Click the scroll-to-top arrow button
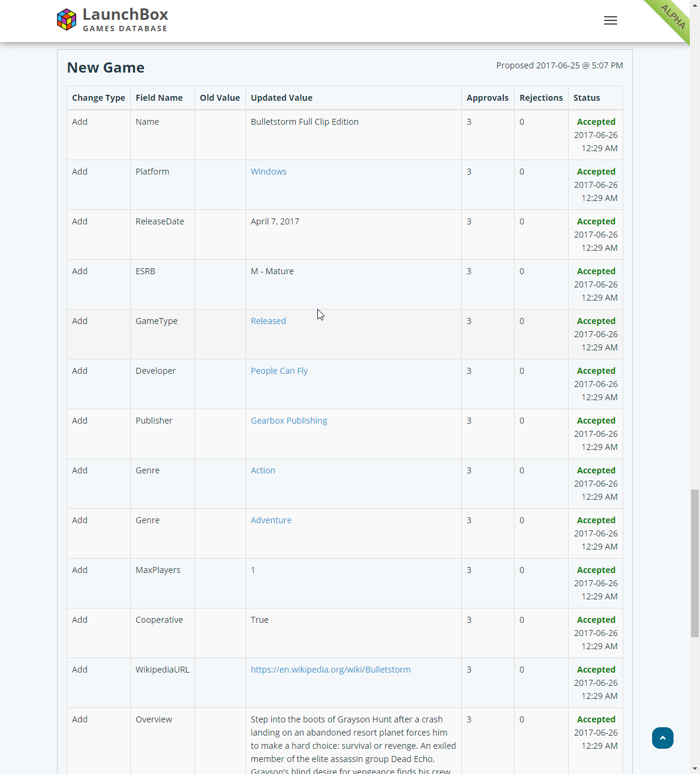This screenshot has width=700, height=774. (x=663, y=738)
